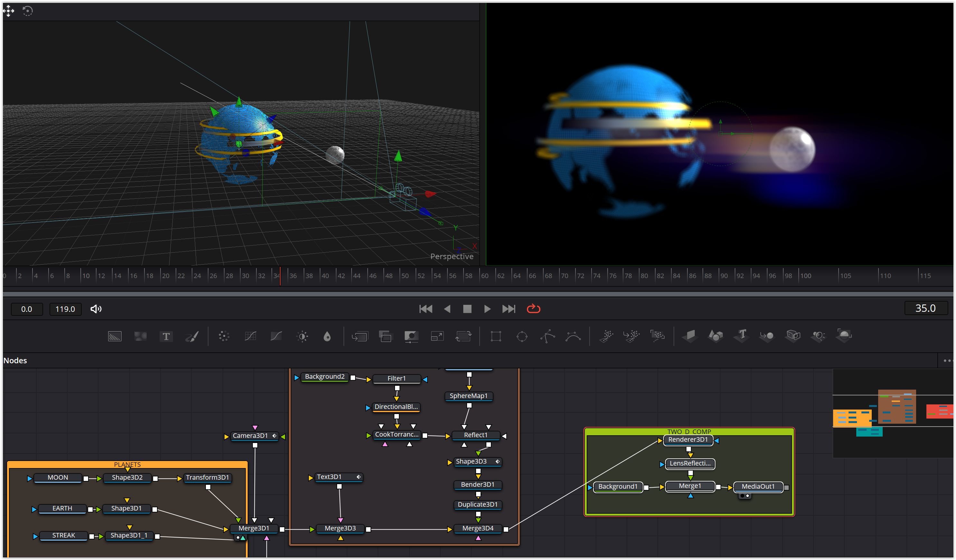Image resolution: width=956 pixels, height=560 pixels.
Task: Mute audio with the speaker icon
Action: (x=96, y=309)
